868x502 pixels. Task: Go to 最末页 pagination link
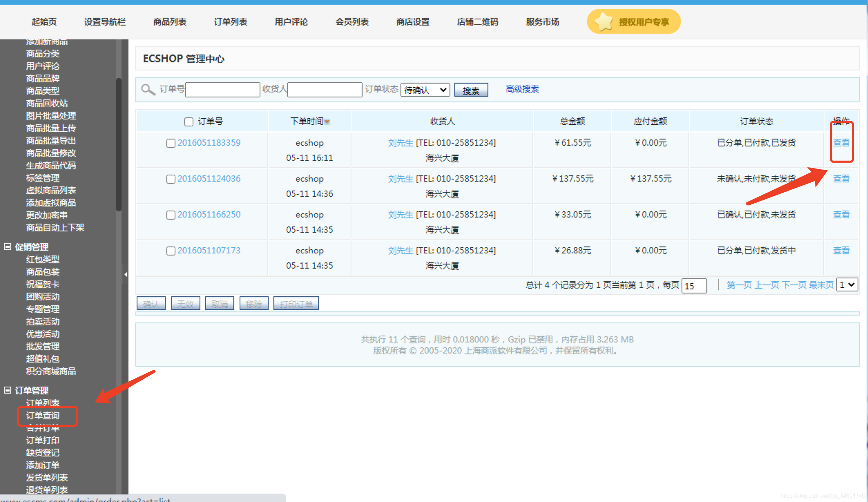821,285
